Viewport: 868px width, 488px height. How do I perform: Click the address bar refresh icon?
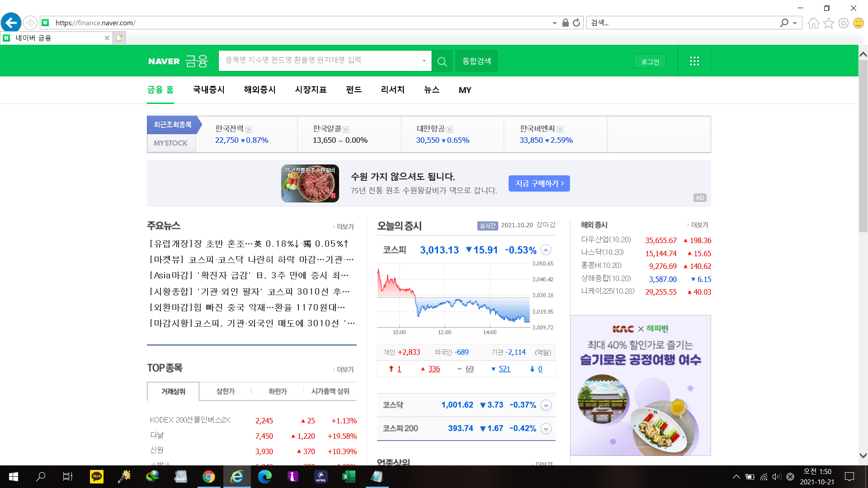(576, 23)
